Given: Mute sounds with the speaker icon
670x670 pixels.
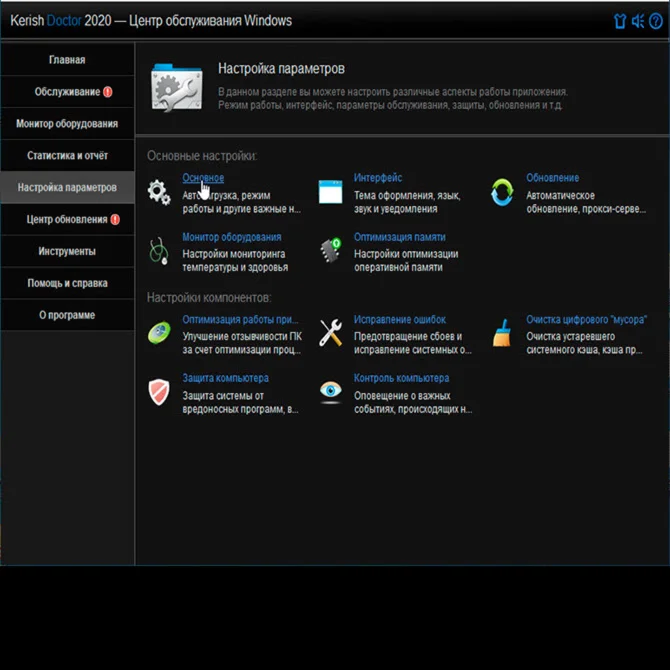Looking at the screenshot, I should pos(637,21).
